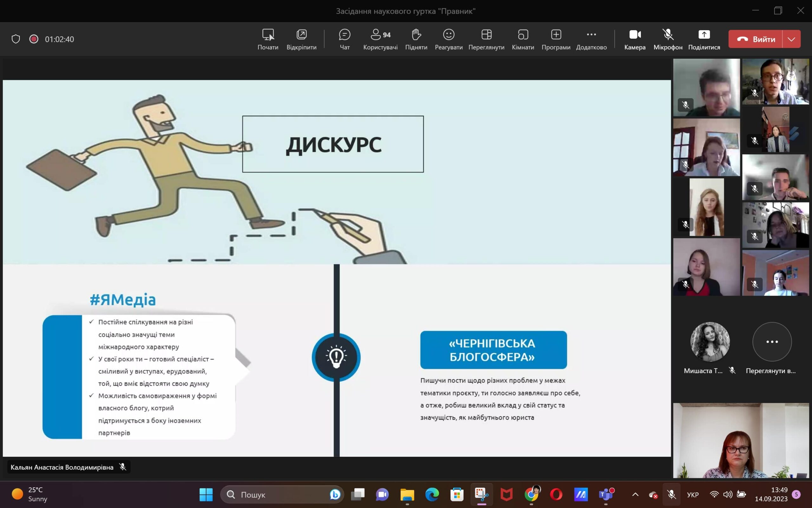The width and height of the screenshot is (812, 508).
Task: Switch the УКР keyboard language indicator
Action: click(692, 495)
